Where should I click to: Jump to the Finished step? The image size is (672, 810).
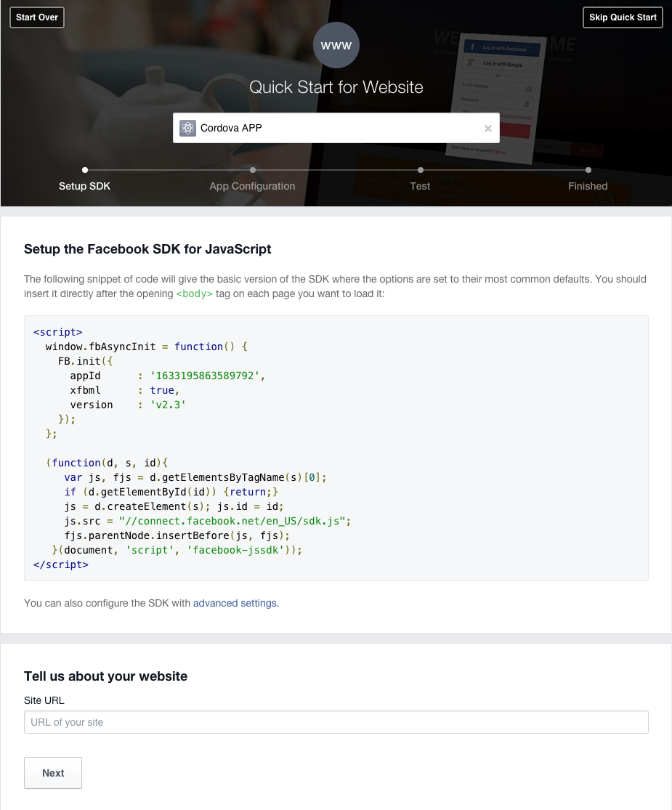[x=588, y=186]
